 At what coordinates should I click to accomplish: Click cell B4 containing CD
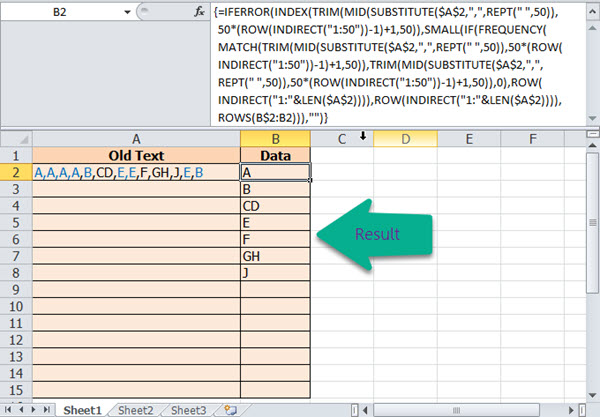click(275, 206)
